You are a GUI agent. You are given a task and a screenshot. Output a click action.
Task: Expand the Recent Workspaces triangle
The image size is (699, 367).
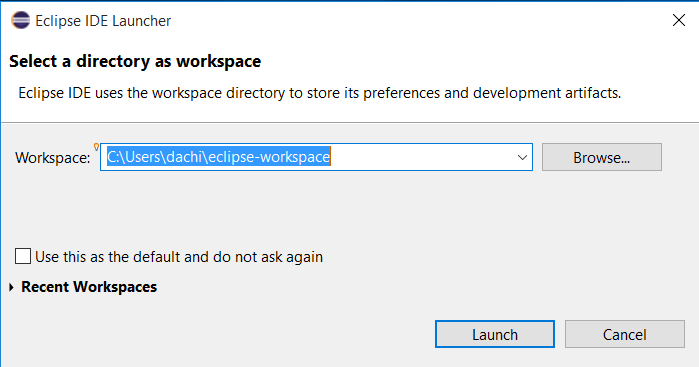point(12,287)
